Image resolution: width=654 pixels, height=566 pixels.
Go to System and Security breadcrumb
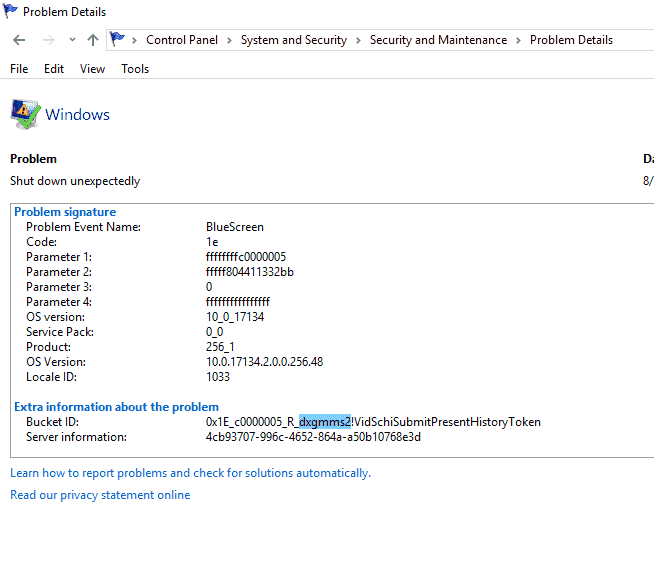click(x=294, y=40)
